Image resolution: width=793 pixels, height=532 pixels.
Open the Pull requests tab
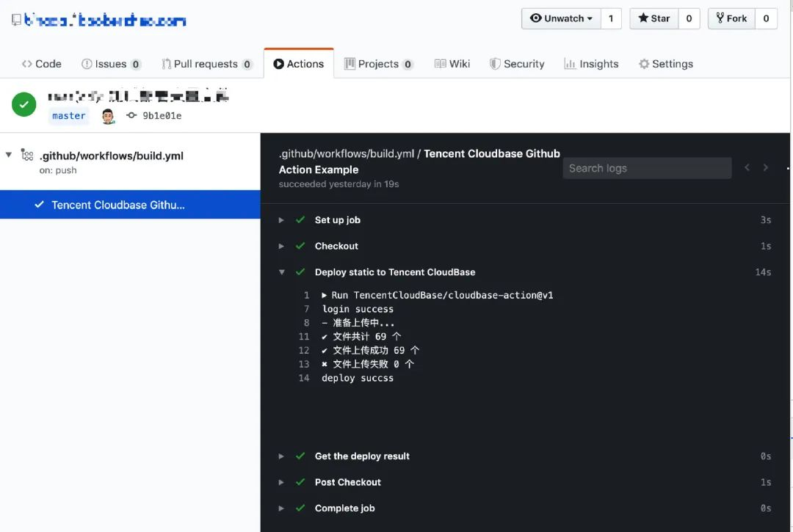click(207, 64)
